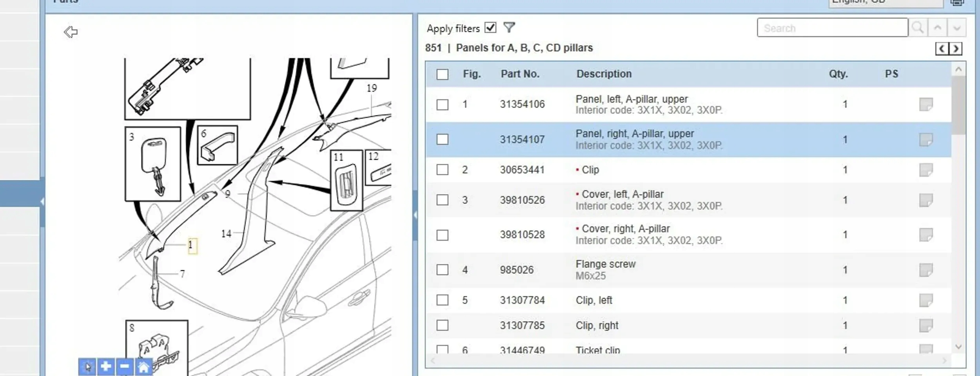Image resolution: width=980 pixels, height=376 pixels.
Task: Jump to next search result arrow
Action: click(957, 28)
